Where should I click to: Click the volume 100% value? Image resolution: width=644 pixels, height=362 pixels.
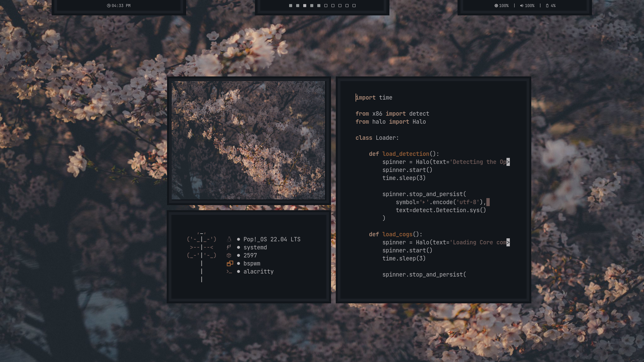click(x=530, y=6)
